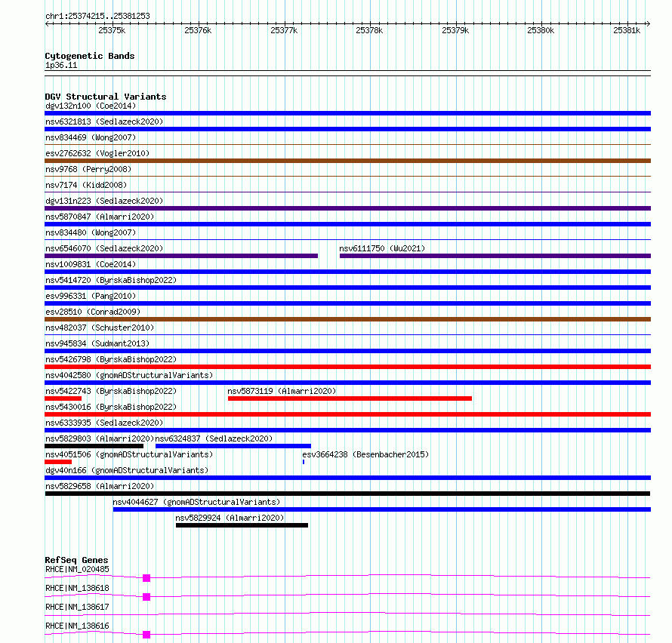The image size is (672, 643).
Task: Click the ruler's right arrow end
Action: (649, 24)
